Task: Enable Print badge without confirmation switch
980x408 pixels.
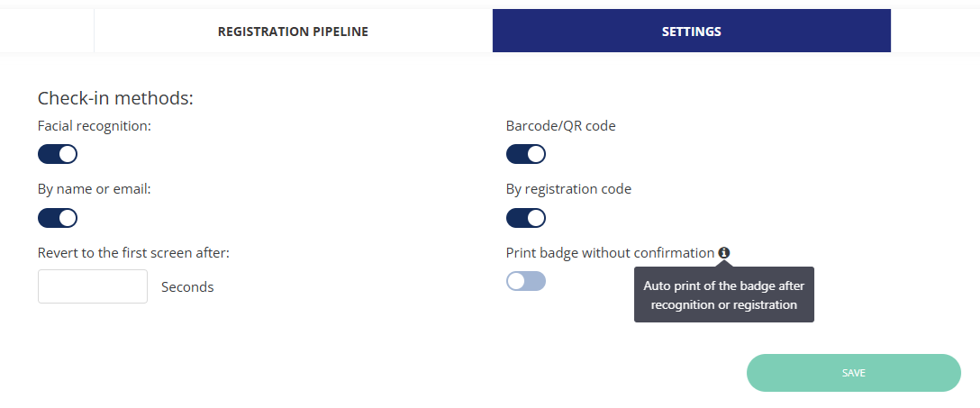Action: (x=526, y=281)
